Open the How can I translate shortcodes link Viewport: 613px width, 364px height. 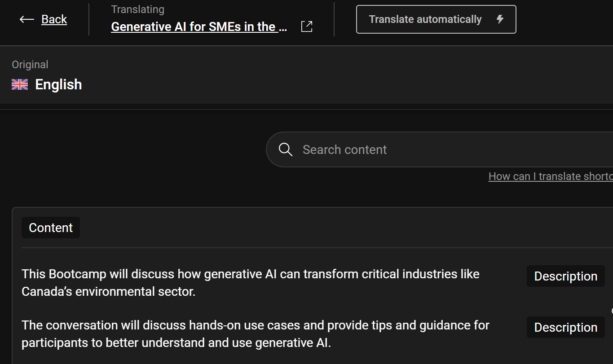[551, 176]
